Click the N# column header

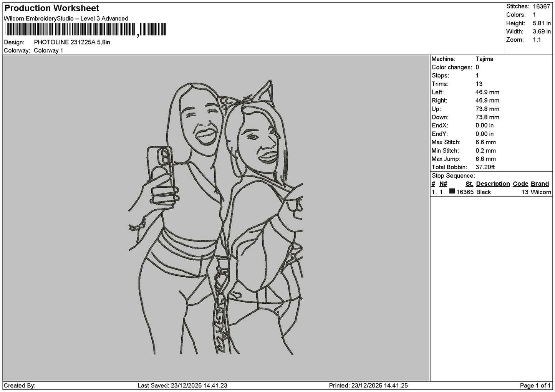443,184
